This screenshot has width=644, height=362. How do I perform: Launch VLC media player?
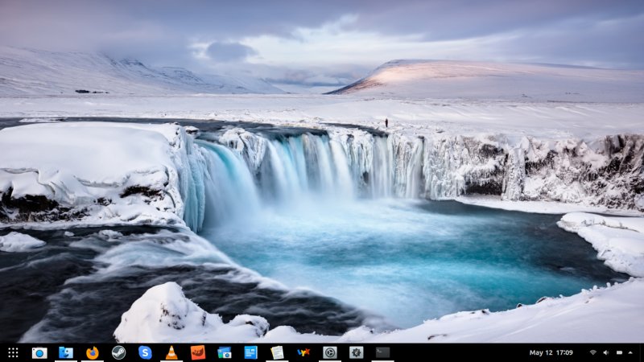coord(171,352)
